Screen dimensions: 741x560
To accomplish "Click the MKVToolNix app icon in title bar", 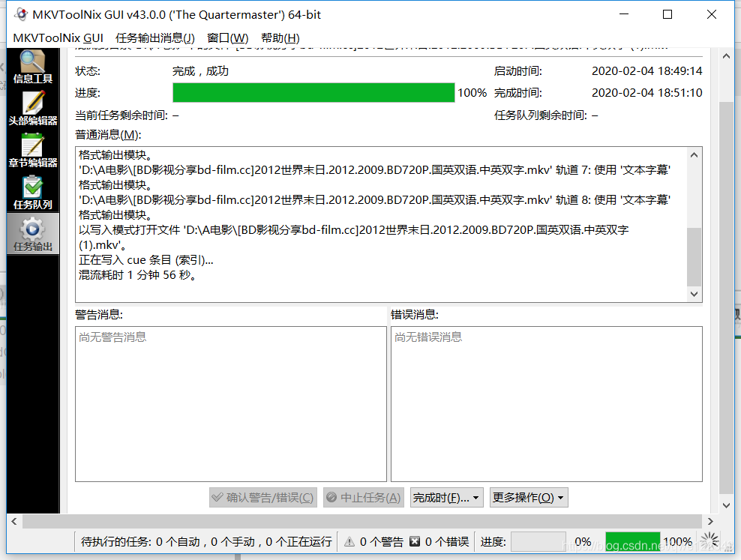I will [x=21, y=14].
